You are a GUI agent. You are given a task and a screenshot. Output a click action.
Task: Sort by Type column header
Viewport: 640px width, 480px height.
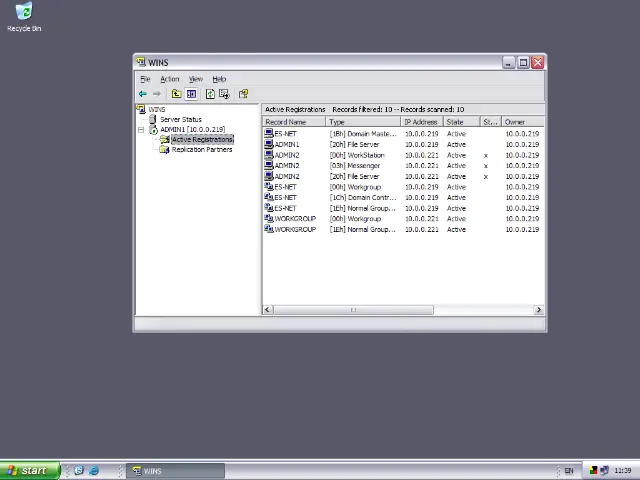coord(363,122)
